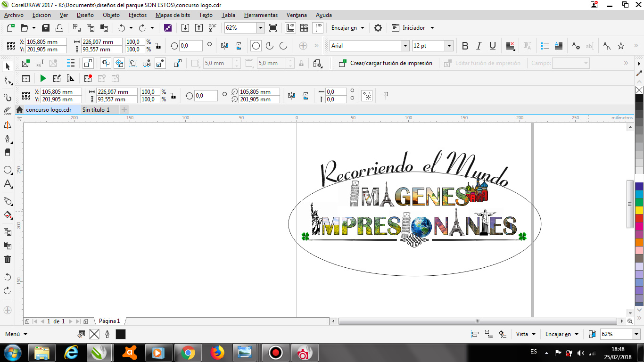
Task: Choose Pie shape mode
Action: 270,46
